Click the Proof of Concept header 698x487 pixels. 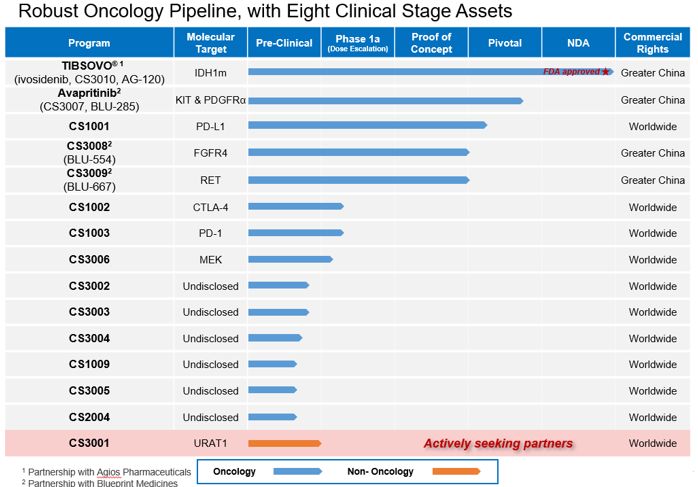click(431, 43)
